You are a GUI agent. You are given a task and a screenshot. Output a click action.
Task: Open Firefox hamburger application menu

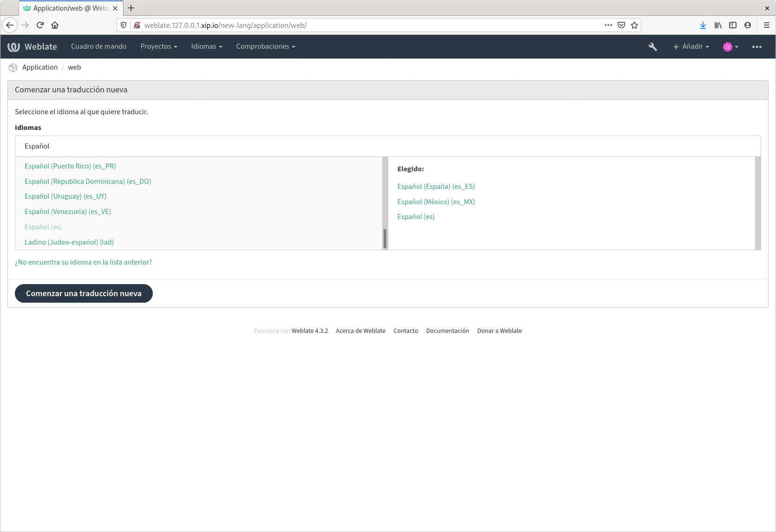pyautogui.click(x=766, y=25)
